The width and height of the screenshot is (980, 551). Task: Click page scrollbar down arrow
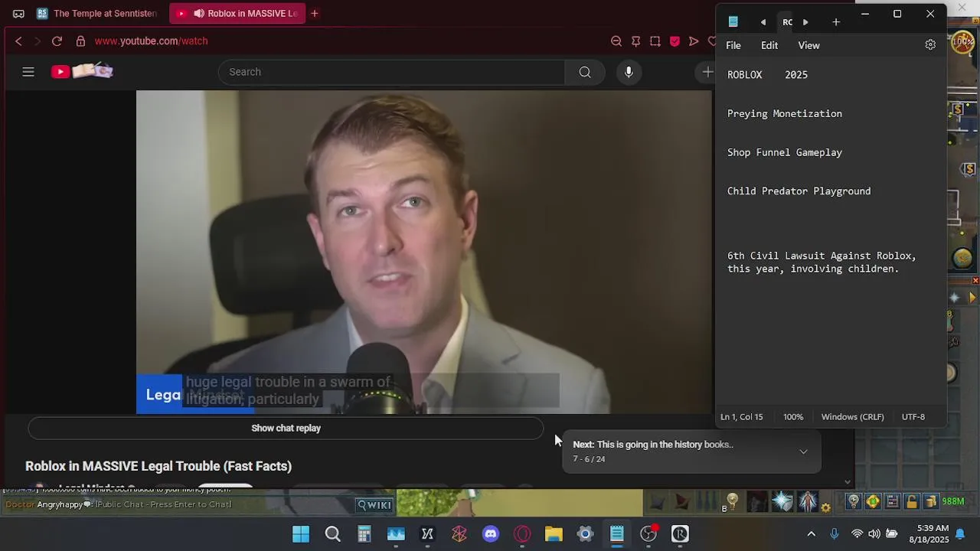(847, 482)
